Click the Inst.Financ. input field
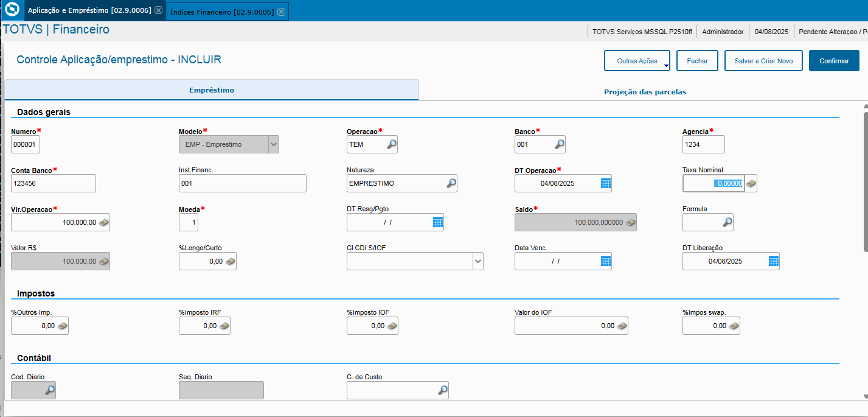This screenshot has height=417, width=868. [x=243, y=183]
